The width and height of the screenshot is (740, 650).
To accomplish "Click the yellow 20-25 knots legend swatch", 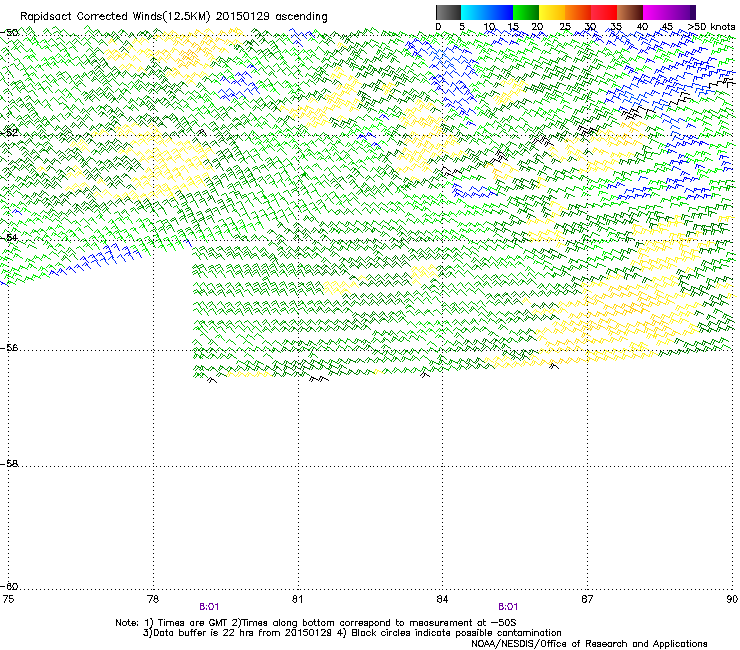I will (x=552, y=12).
